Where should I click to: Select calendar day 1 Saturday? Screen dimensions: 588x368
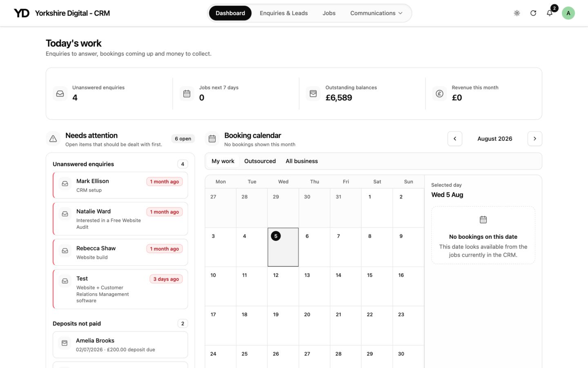377,208
